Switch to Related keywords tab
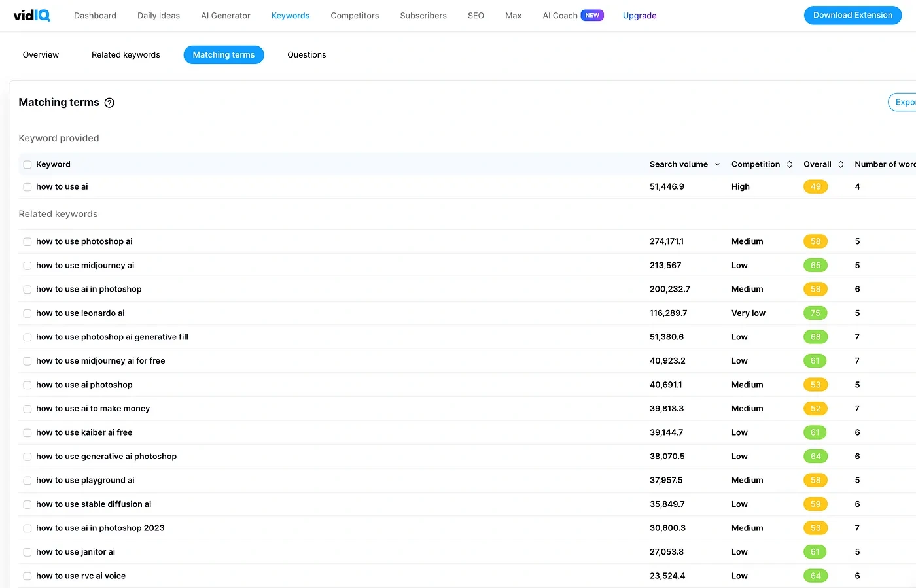The height and width of the screenshot is (588, 916). click(x=126, y=55)
